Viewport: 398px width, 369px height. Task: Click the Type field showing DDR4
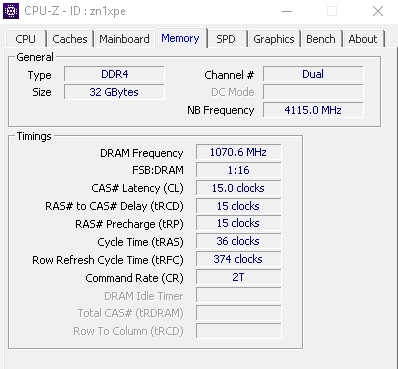click(114, 74)
